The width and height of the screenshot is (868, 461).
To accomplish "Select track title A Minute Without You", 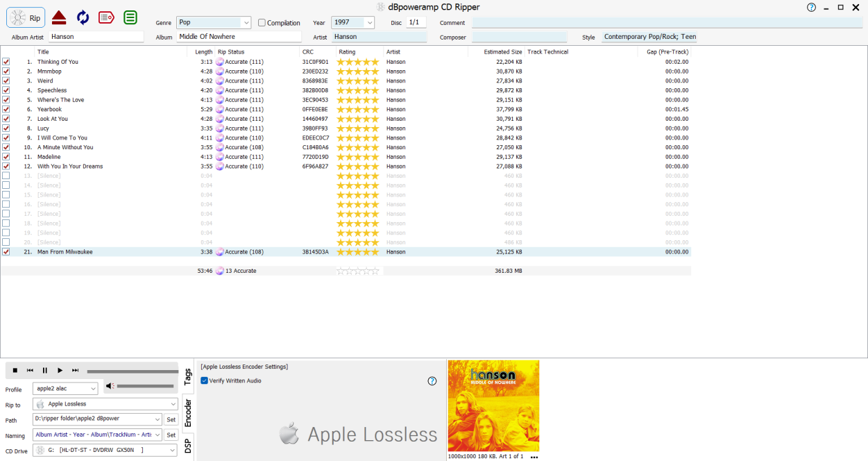I will (65, 147).
